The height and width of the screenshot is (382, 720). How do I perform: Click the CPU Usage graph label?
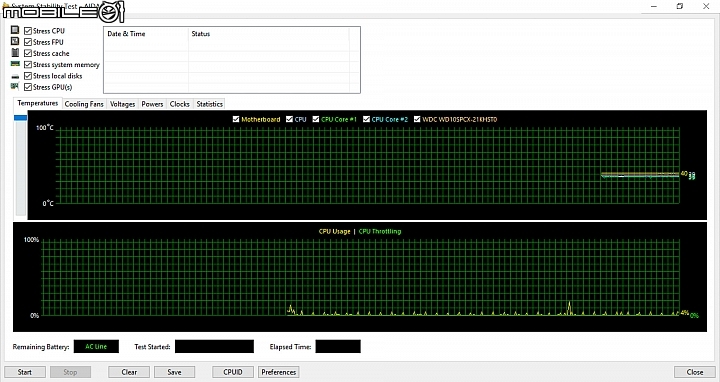(x=335, y=231)
